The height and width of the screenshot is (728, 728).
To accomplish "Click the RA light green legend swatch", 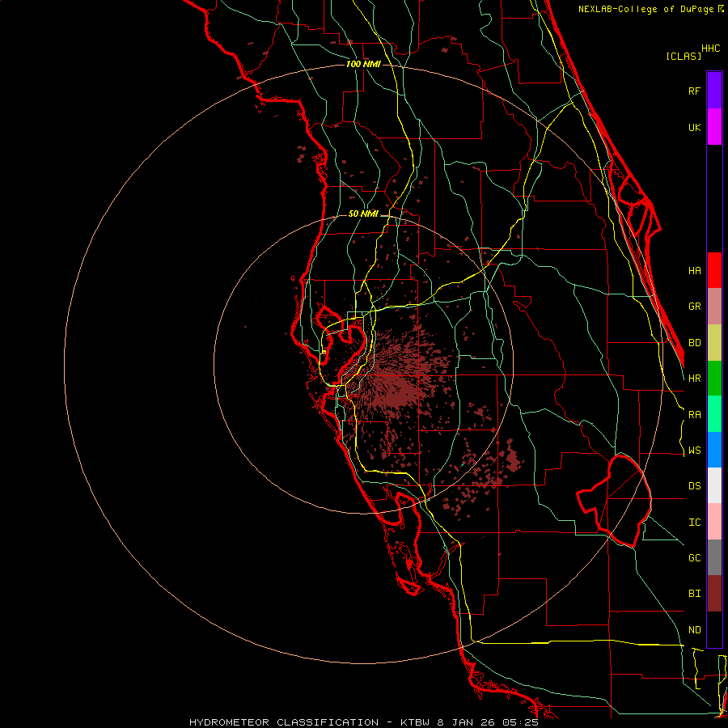I will [x=714, y=414].
